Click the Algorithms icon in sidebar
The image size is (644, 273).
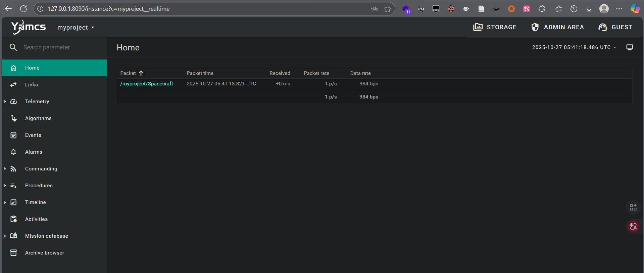click(13, 118)
